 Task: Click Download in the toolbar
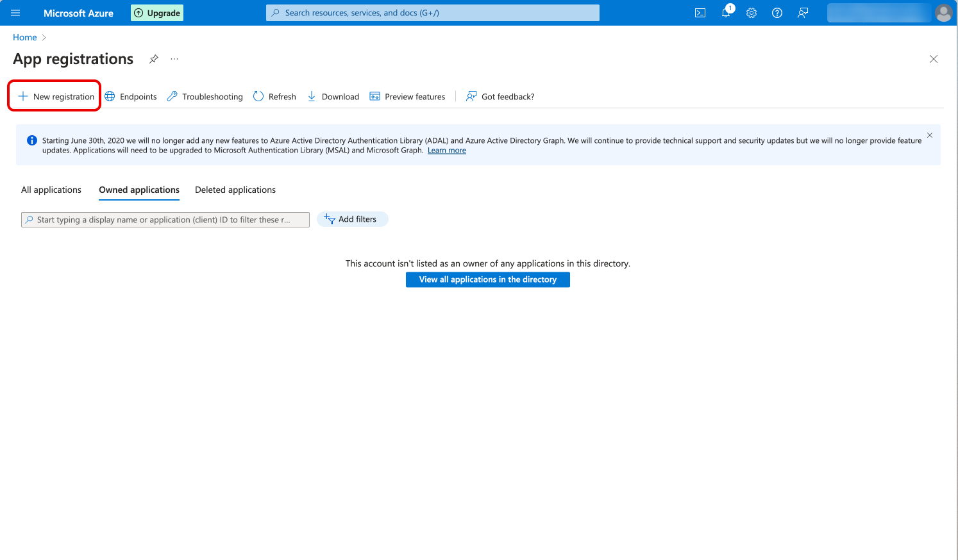333,97
